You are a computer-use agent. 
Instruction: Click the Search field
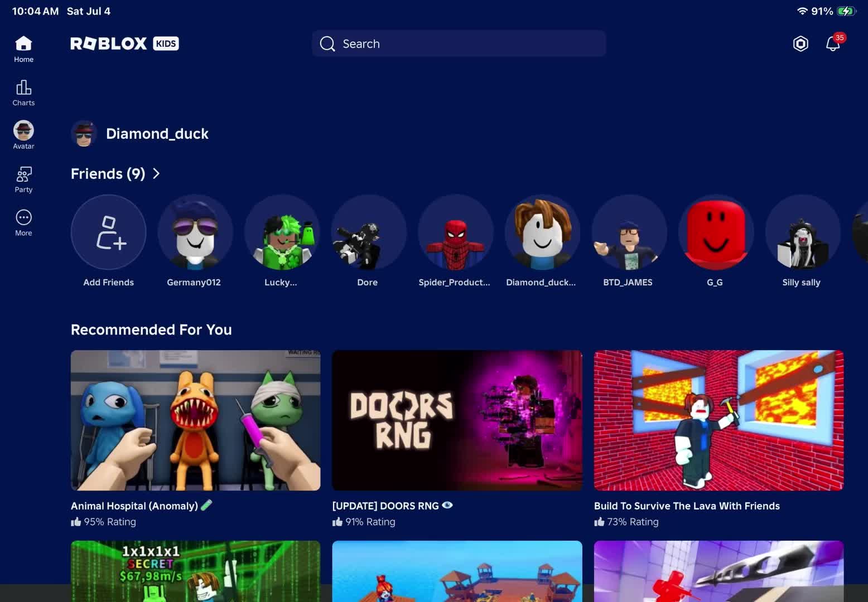click(459, 43)
